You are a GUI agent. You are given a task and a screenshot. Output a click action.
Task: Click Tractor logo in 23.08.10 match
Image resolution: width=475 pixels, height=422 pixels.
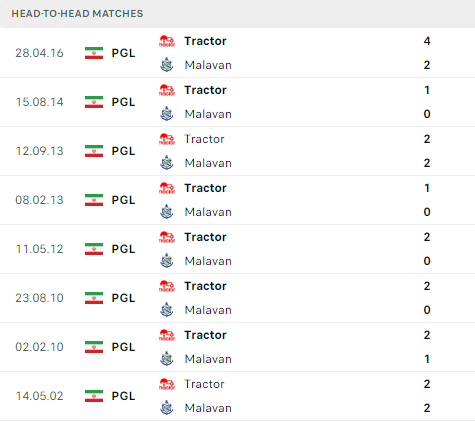coord(167,286)
